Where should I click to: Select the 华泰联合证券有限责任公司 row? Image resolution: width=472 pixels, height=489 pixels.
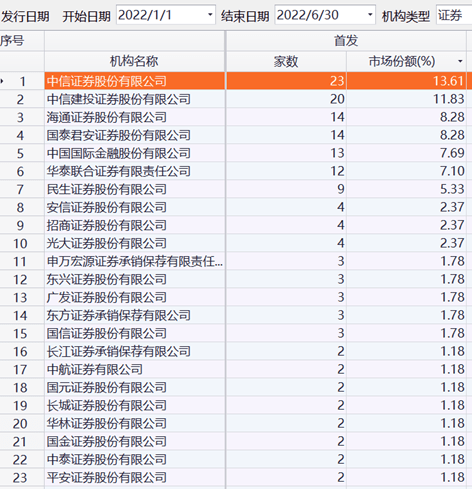(236, 171)
